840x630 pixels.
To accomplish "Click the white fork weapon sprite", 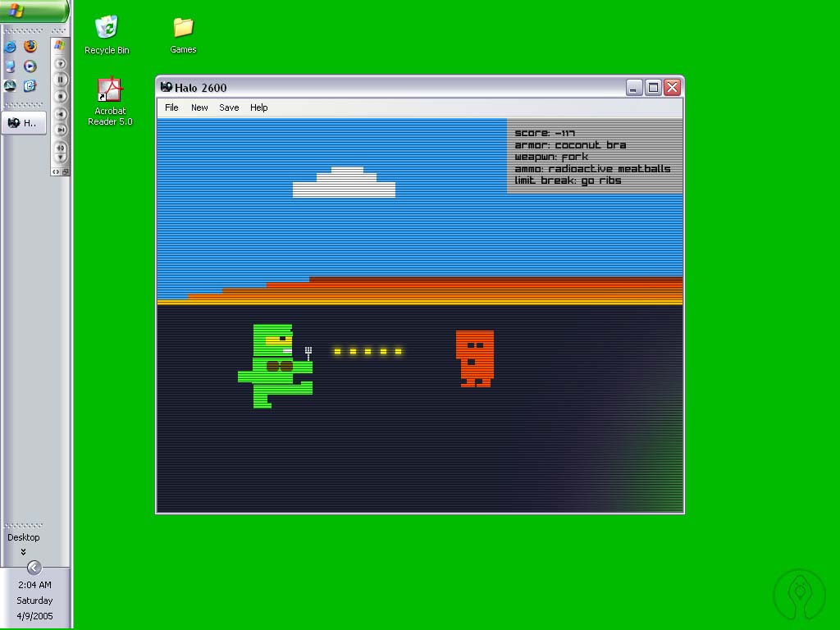I will point(308,353).
